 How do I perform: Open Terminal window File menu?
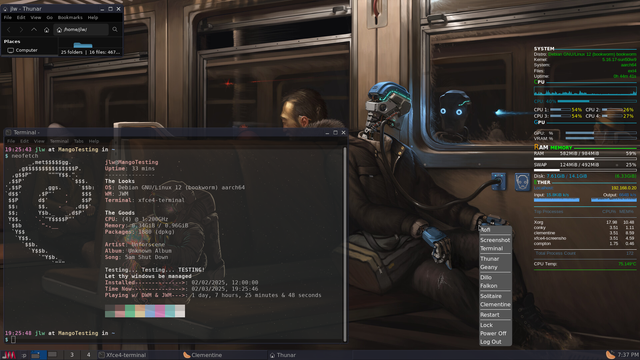pyautogui.click(x=11, y=141)
